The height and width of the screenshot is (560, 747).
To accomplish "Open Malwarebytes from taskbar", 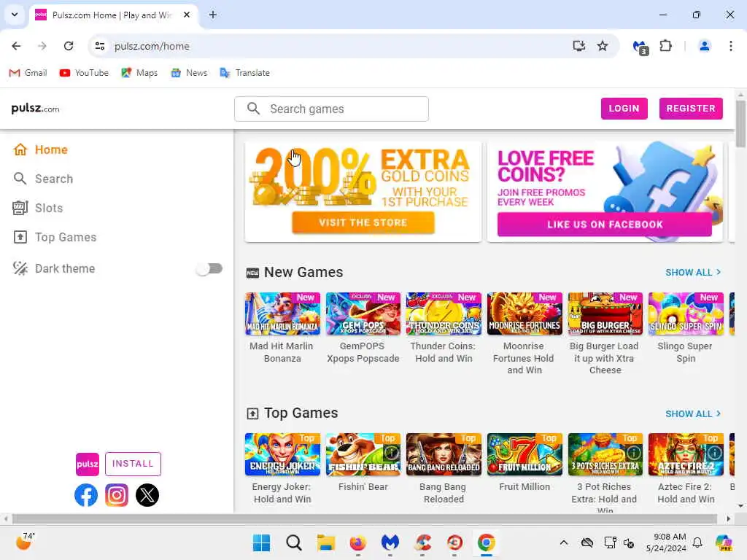I will pyautogui.click(x=390, y=542).
